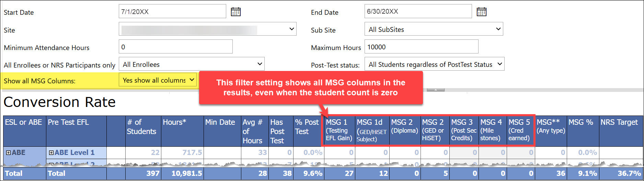Click the End Date input field
Screen dimensions: 644x181
(x=418, y=11)
